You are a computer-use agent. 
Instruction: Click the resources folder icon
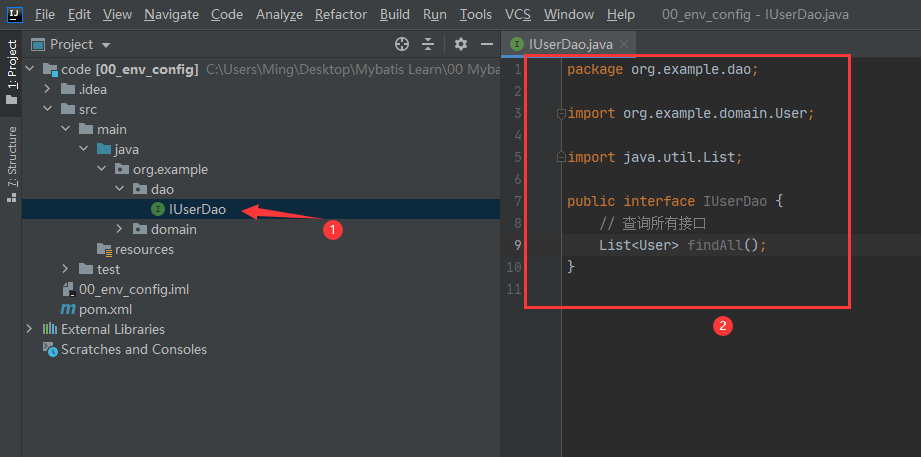pos(104,250)
